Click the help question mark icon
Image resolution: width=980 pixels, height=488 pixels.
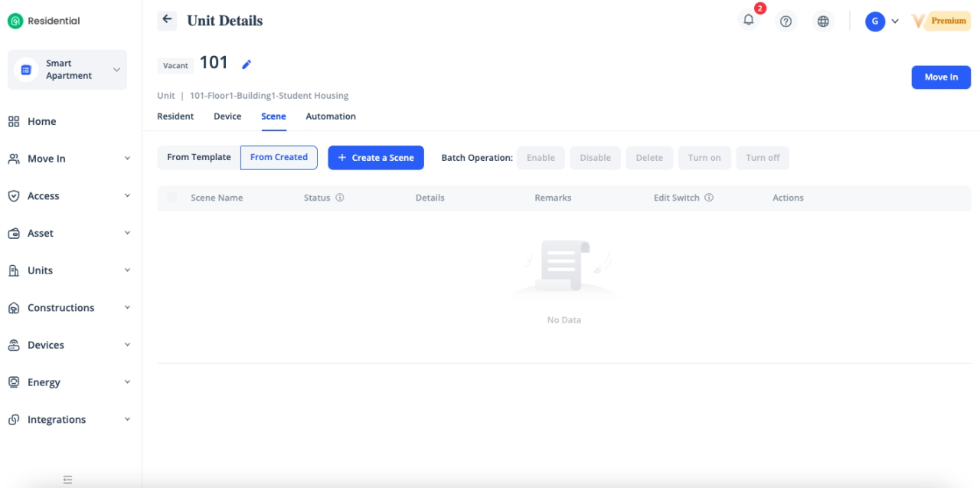(x=786, y=21)
